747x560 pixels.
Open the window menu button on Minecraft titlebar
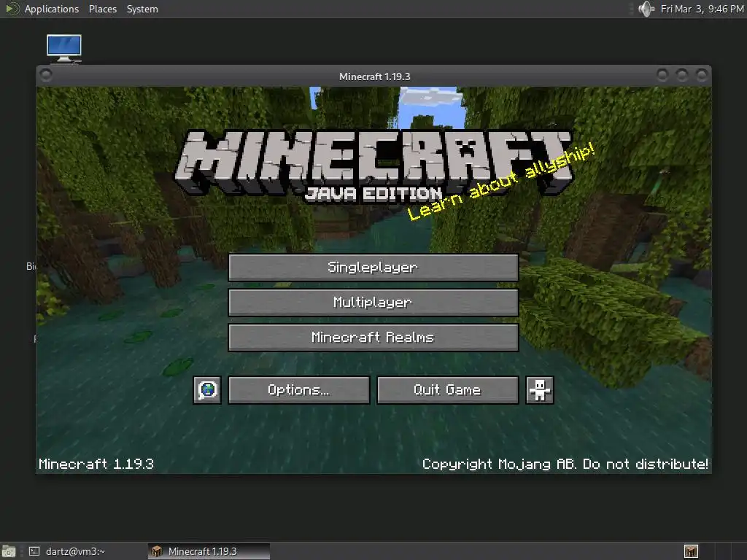(x=46, y=75)
